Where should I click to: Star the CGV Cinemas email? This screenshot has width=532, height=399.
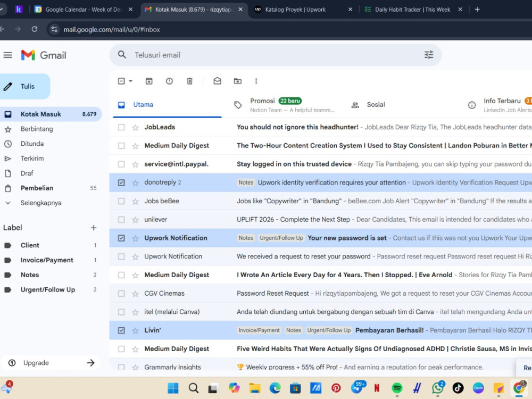click(135, 294)
